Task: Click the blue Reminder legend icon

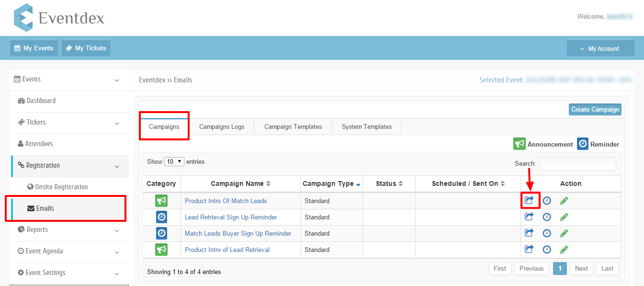Action: pyautogui.click(x=583, y=144)
